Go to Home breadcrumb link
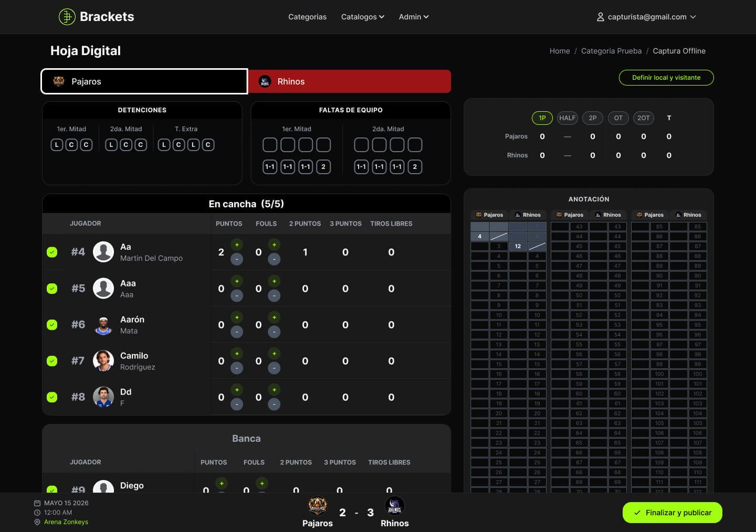The height and width of the screenshot is (532, 756). pos(560,51)
